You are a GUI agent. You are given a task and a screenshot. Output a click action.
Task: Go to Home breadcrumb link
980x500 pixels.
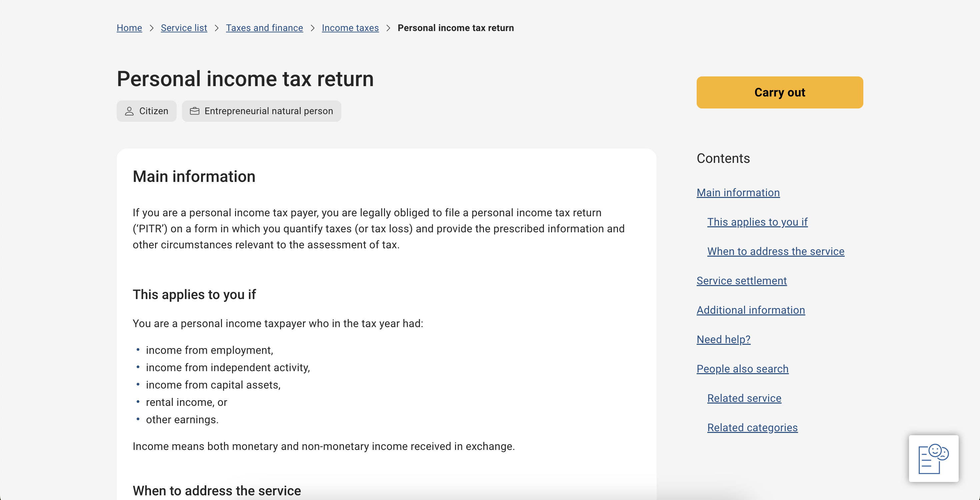click(129, 28)
